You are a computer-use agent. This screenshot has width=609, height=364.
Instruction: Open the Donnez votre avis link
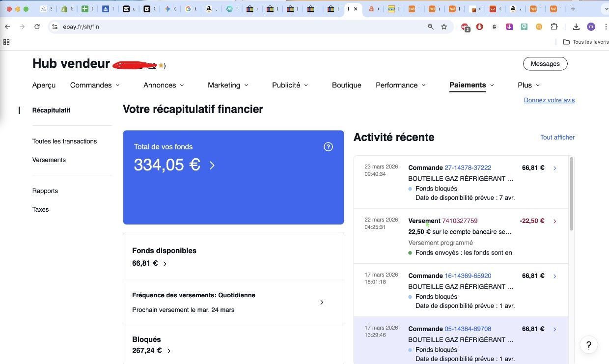pyautogui.click(x=549, y=100)
